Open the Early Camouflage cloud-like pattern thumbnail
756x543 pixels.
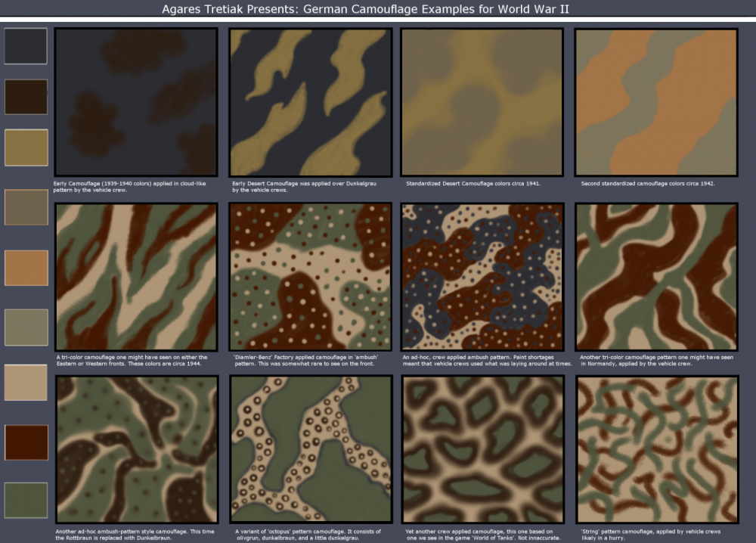pyautogui.click(x=136, y=101)
